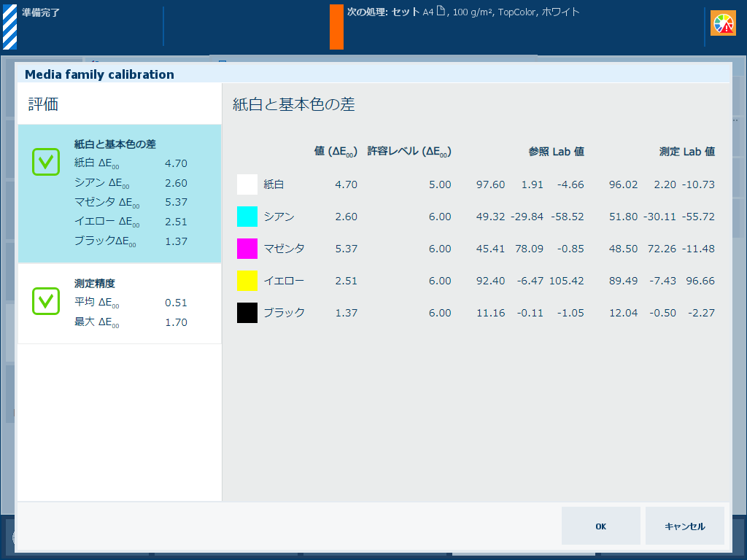Click green checkmark for 紙白と基本色の差
This screenshot has height=560, width=747.
tap(46, 162)
